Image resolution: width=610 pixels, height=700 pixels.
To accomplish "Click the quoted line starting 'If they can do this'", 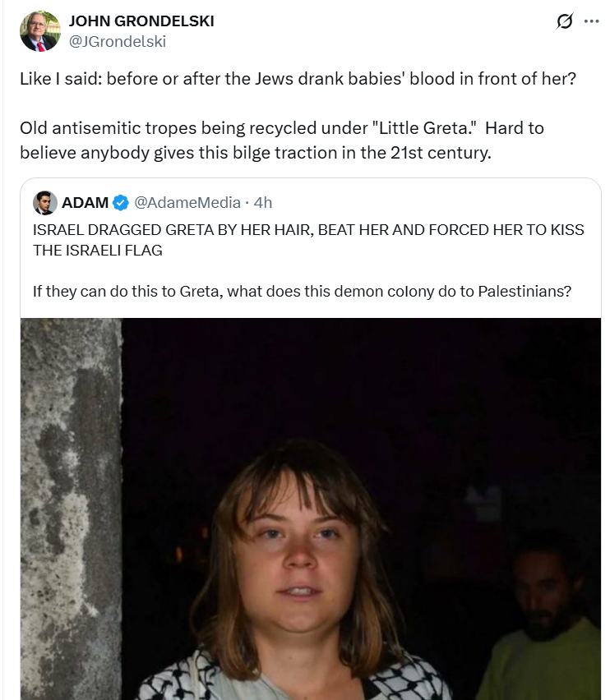I will 302,290.
